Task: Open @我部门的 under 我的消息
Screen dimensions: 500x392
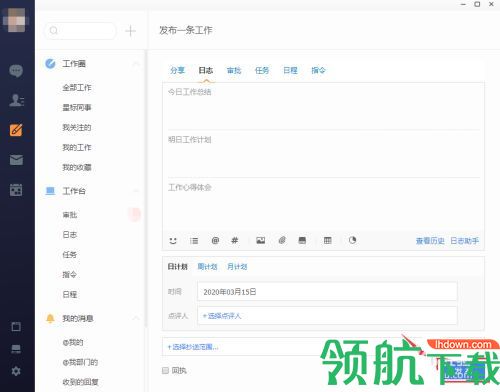Action: [x=80, y=362]
